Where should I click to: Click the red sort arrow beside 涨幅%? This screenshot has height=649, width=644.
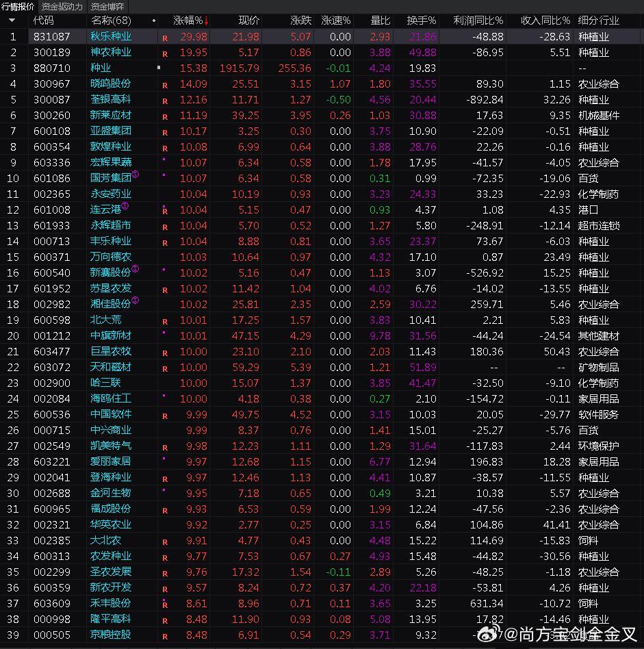(x=206, y=21)
